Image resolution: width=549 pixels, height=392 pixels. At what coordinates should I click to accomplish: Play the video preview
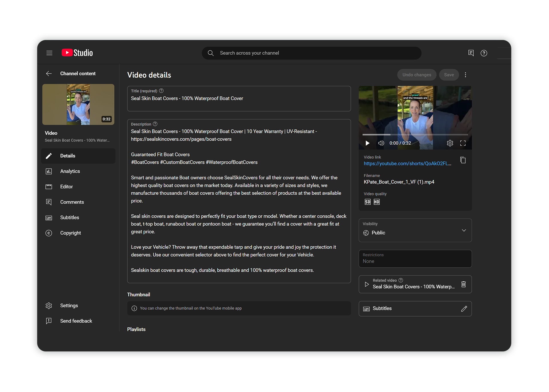click(x=367, y=143)
